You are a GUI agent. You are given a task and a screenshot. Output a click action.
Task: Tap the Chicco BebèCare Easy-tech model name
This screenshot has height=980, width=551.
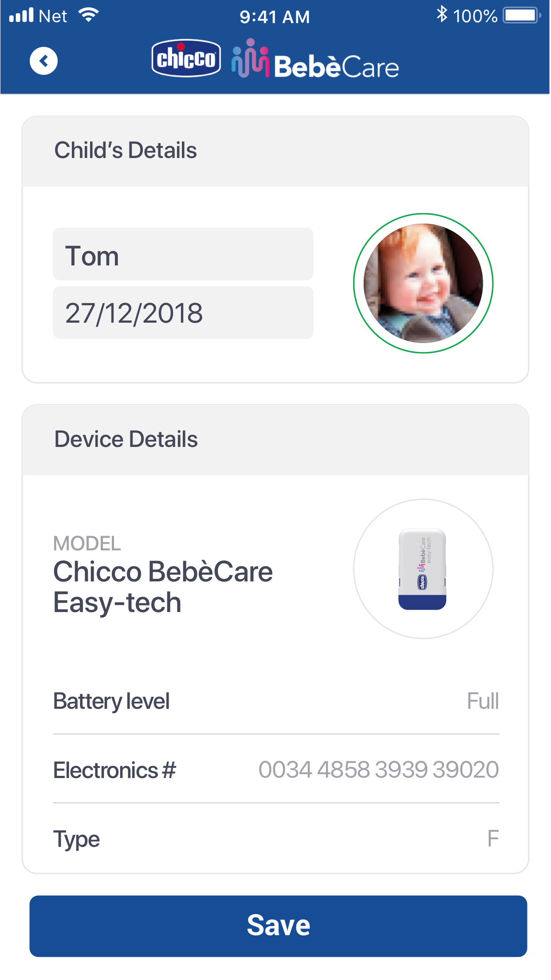coord(163,586)
